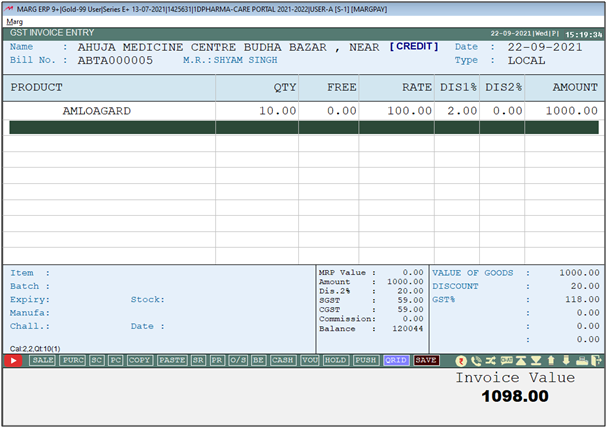Image resolution: width=608 pixels, height=428 pixels.
Task: Click the PUSH button
Action: pos(366,360)
